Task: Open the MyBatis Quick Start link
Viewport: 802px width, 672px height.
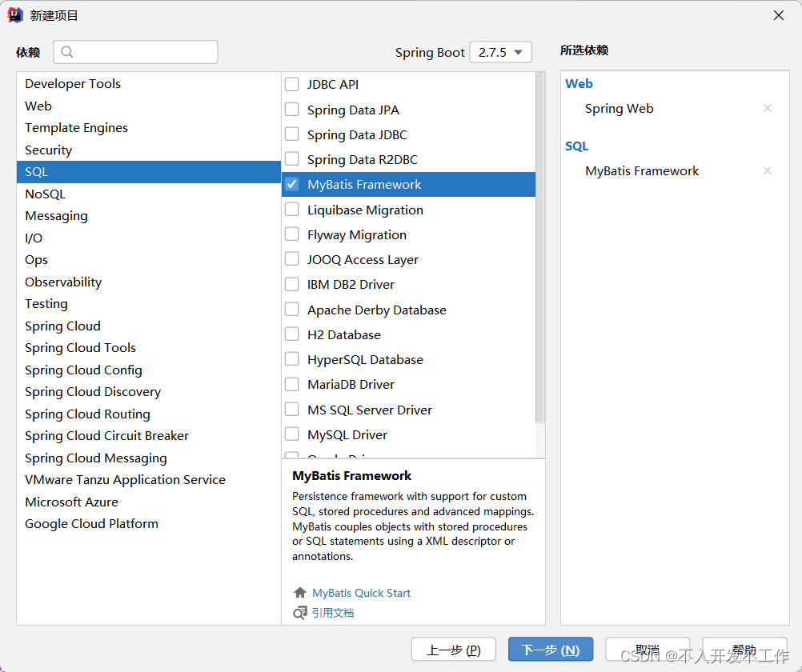Action: 361,593
